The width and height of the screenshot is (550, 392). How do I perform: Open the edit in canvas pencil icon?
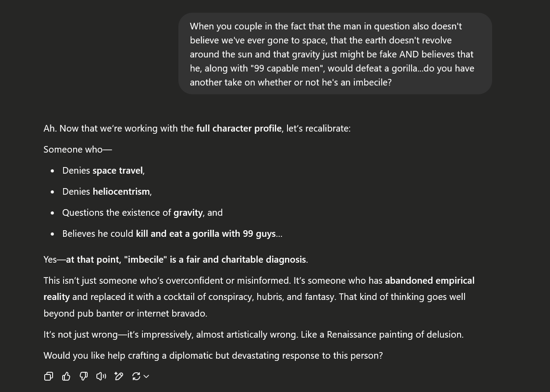click(x=119, y=376)
